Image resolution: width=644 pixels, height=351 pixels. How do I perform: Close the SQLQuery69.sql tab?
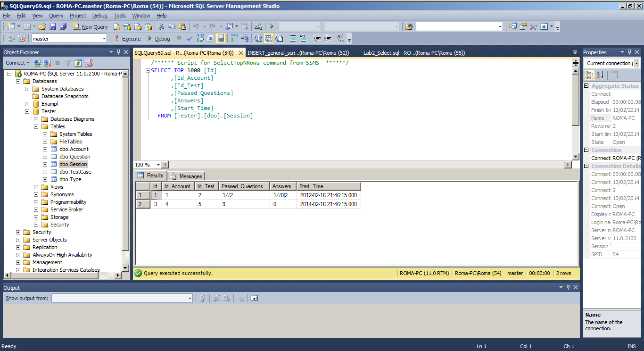240,53
